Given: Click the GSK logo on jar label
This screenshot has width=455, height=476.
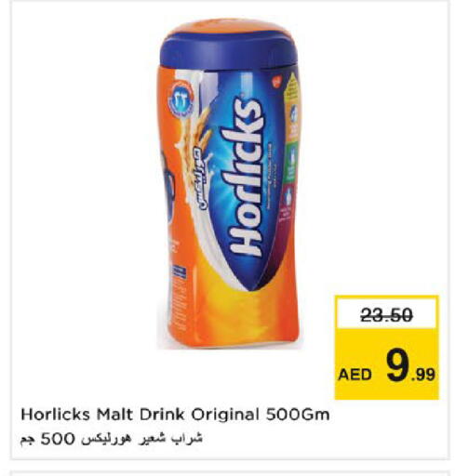Looking at the screenshot, I should [275, 82].
